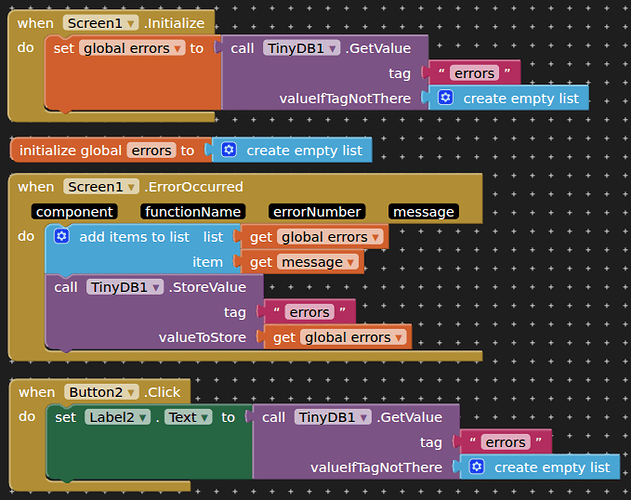Edit errors string in StoreValue tag
This screenshot has height=500, width=631.
(x=309, y=312)
